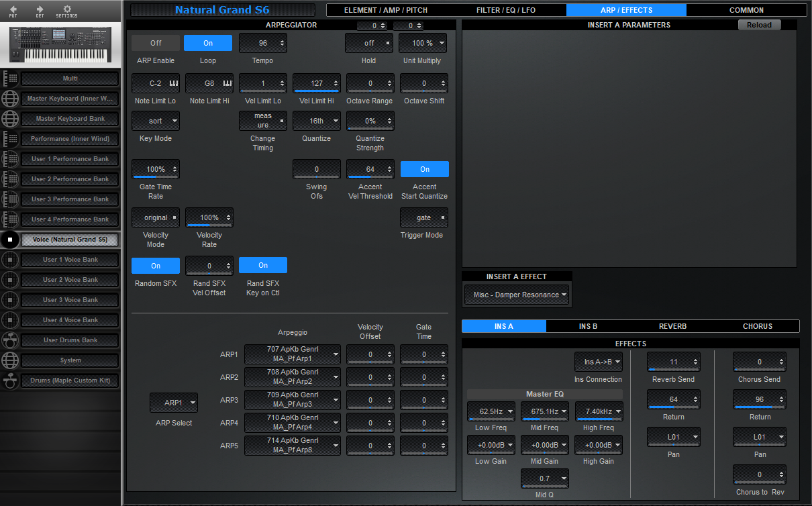Toggle Accent Start Quantize off
The image size is (812, 506).
(424, 169)
